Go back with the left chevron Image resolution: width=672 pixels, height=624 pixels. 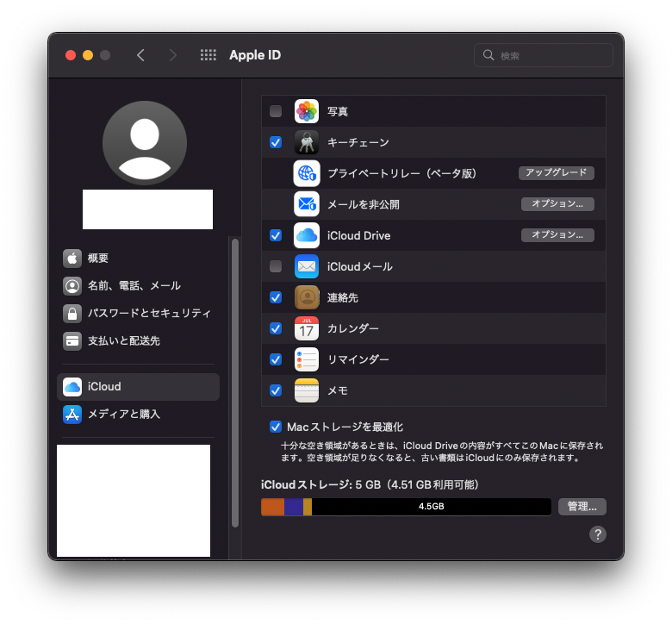(x=140, y=55)
